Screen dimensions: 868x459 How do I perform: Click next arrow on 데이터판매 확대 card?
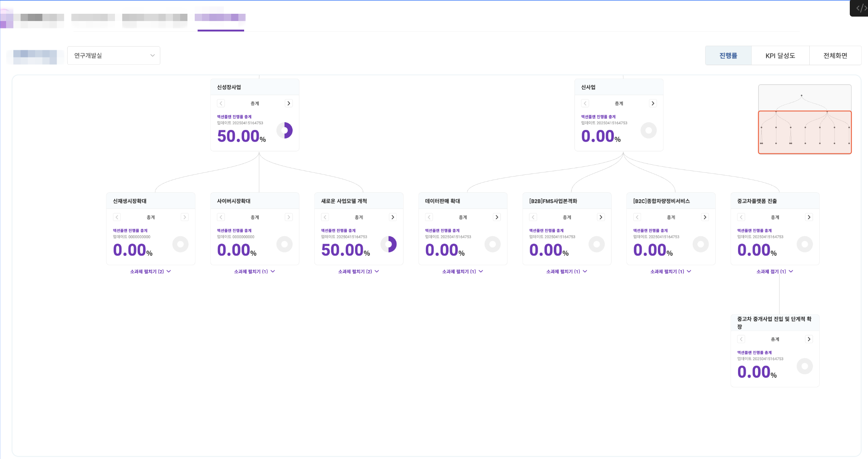497,217
